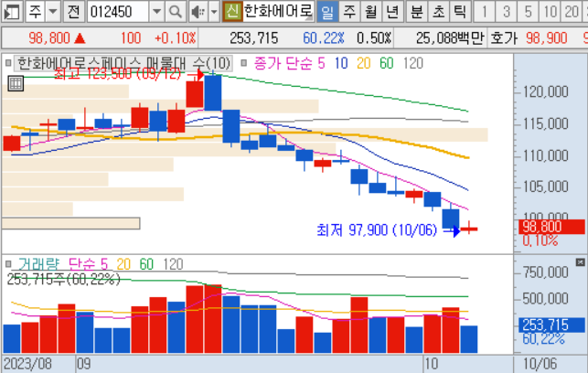The width and height of the screenshot is (588, 373).
Task: Open stock search with magnifier icon
Action: click(x=176, y=12)
